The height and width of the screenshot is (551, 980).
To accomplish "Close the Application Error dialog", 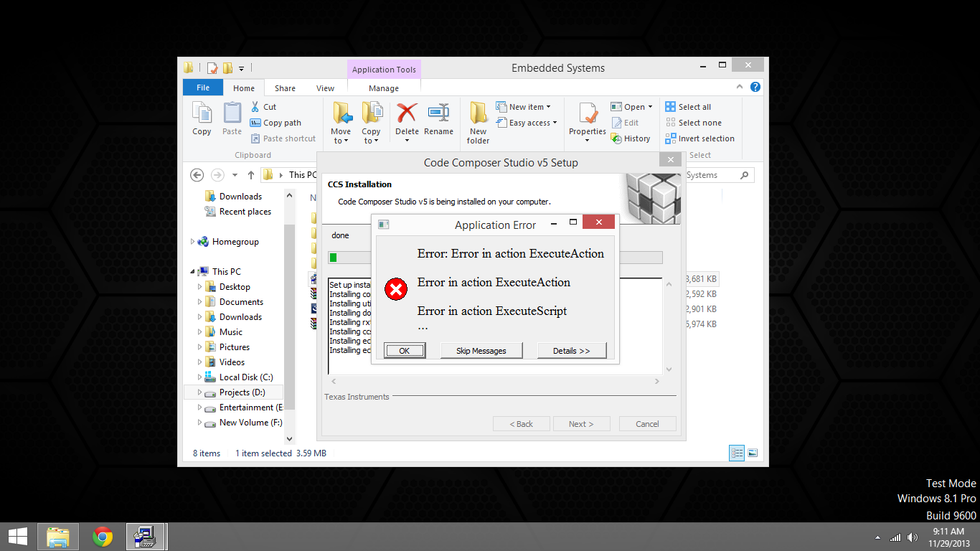I will click(598, 223).
